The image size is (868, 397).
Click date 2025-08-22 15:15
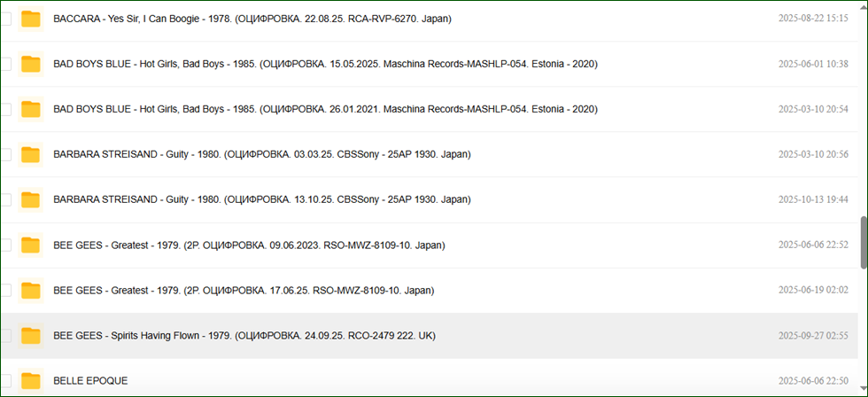[813, 19]
